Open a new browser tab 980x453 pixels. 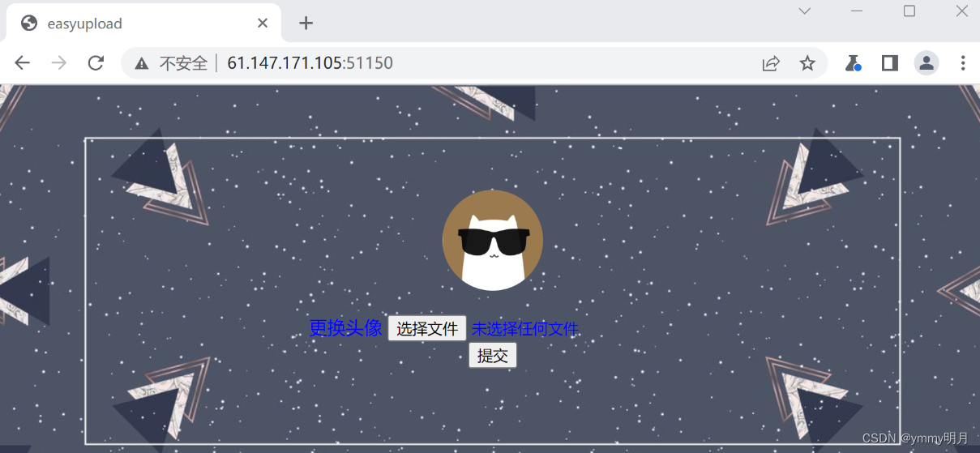[x=306, y=24]
